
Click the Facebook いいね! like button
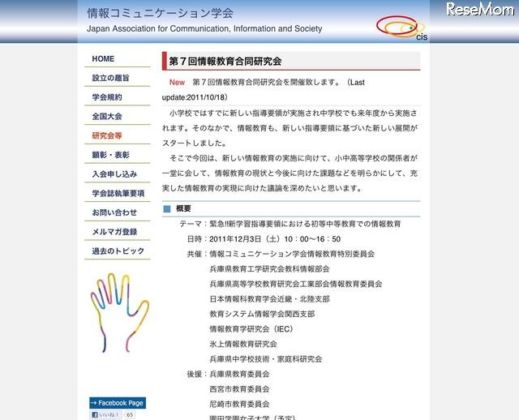(105, 414)
